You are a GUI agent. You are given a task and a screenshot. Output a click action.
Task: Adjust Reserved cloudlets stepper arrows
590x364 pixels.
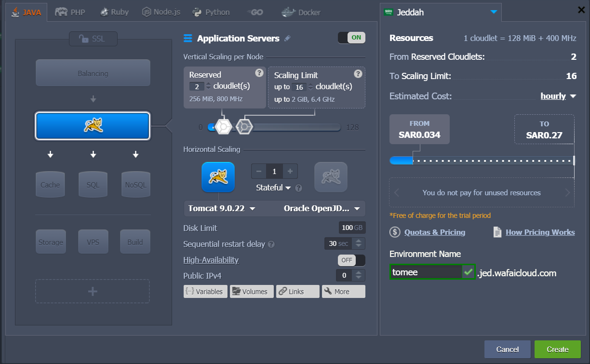pyautogui.click(x=208, y=86)
